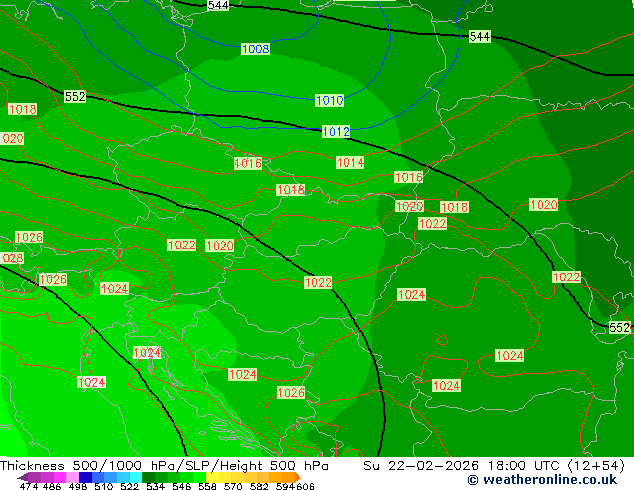The height and width of the screenshot is (490, 634).
Task: Click the orange swatch above 594 in legend
Action: (289, 477)
